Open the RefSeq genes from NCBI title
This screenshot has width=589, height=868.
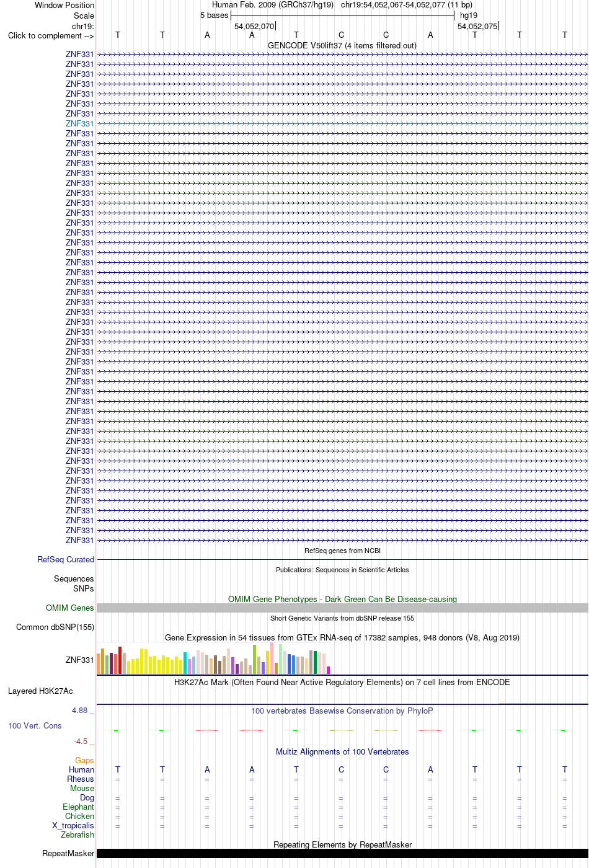point(342,551)
